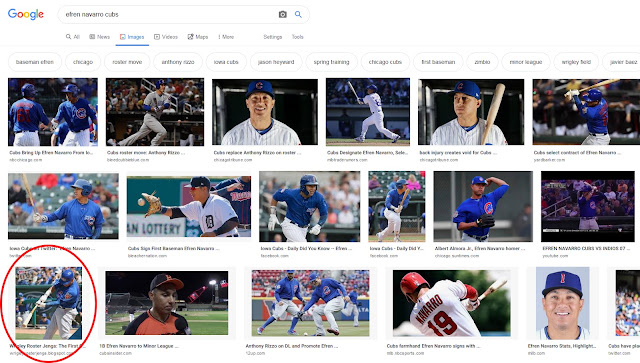Select the 'anthony rizzo' filter chip
This screenshot has width=640, height=363.
click(x=178, y=62)
